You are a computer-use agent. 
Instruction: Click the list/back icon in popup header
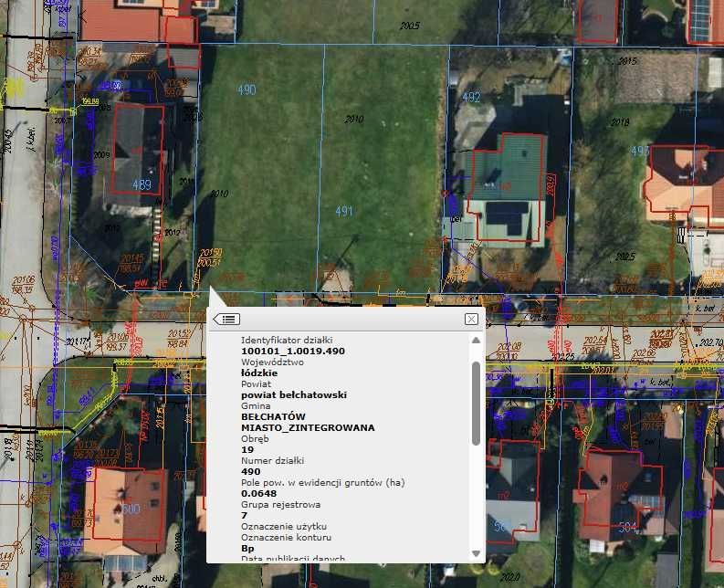[x=226, y=320]
